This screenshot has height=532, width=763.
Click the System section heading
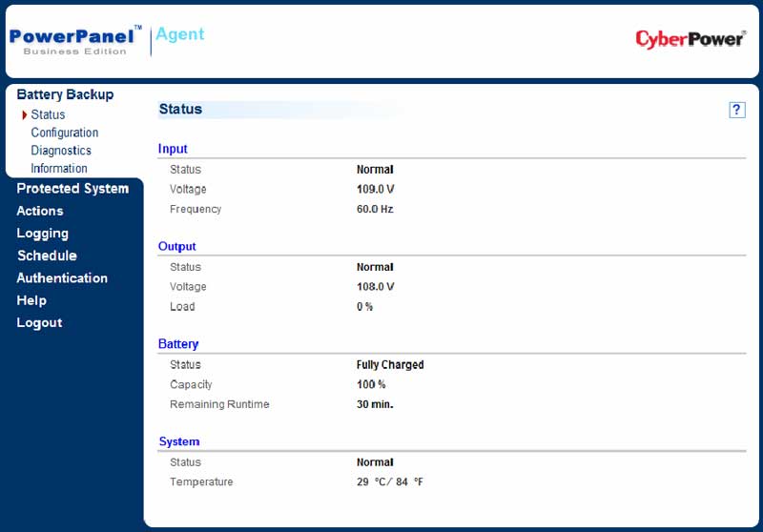click(178, 441)
